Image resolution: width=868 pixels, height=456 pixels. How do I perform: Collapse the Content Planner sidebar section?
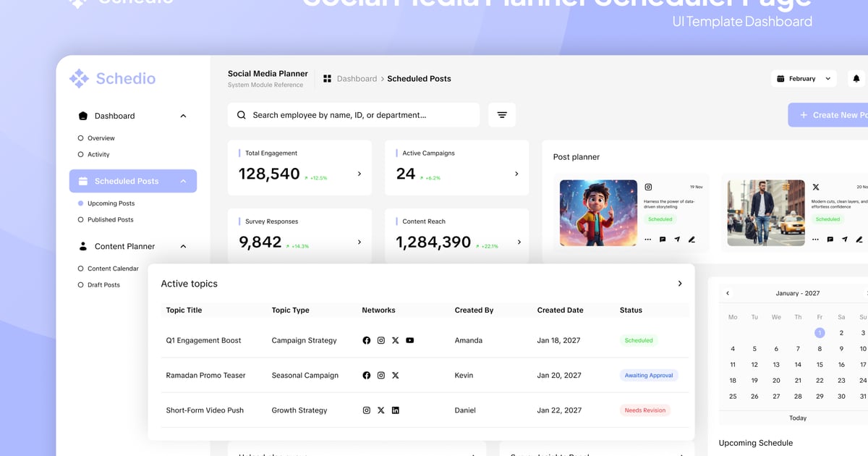point(183,247)
